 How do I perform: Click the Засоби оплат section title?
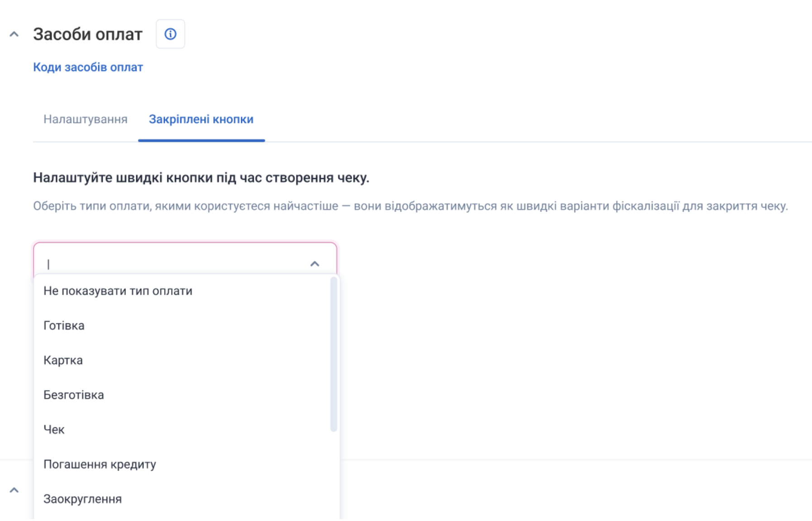87,34
